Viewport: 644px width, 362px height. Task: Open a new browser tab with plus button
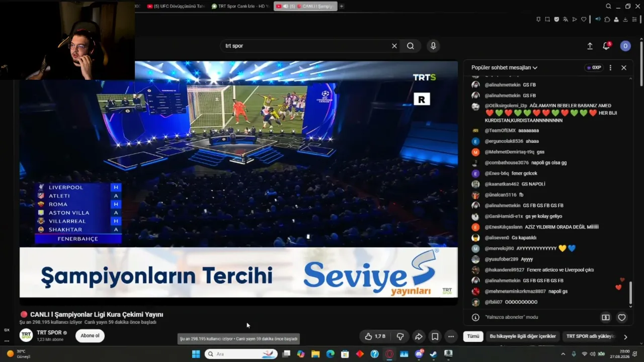pyautogui.click(x=342, y=7)
